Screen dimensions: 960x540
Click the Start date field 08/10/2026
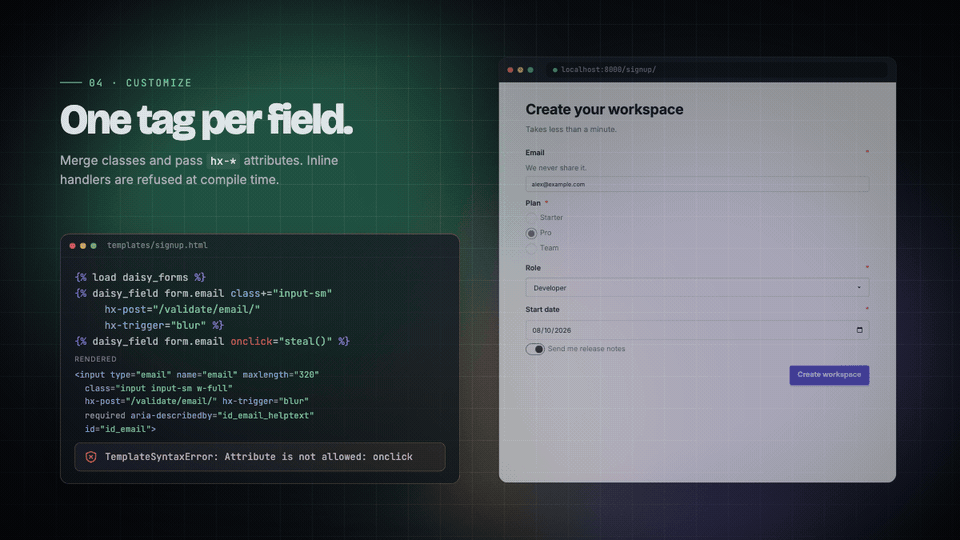point(697,330)
